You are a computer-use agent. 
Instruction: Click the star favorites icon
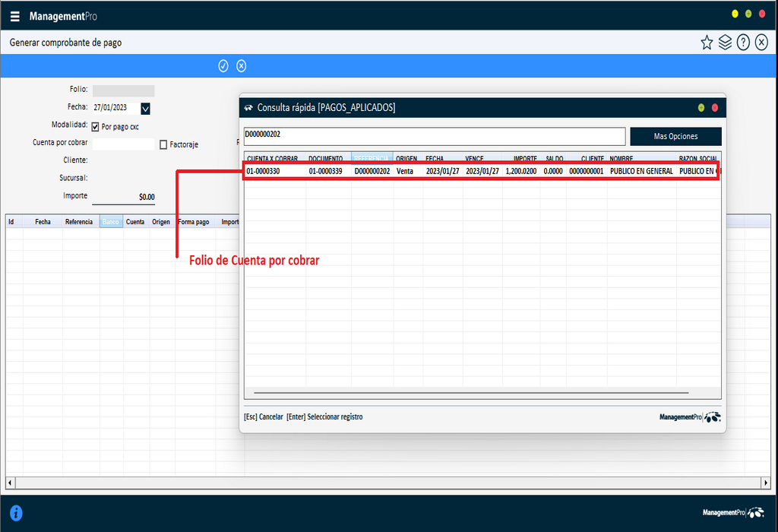click(x=707, y=43)
